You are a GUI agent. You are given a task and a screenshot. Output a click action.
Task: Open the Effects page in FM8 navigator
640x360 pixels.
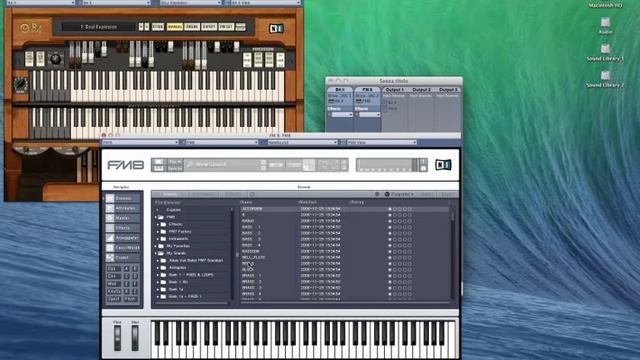(x=123, y=228)
